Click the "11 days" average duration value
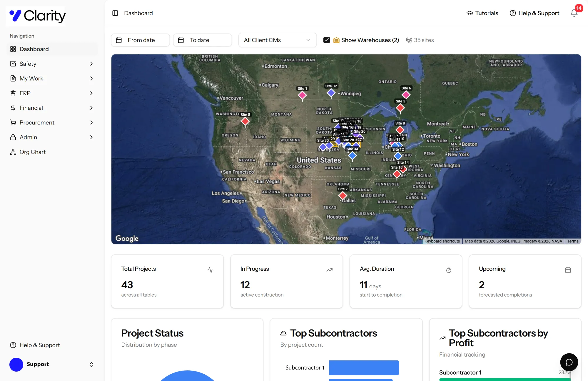The width and height of the screenshot is (588, 381). tap(370, 285)
